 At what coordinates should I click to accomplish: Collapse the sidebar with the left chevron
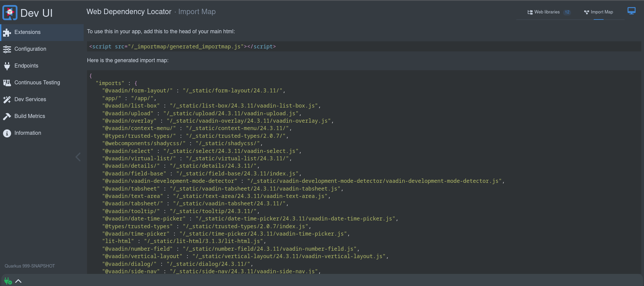click(78, 157)
